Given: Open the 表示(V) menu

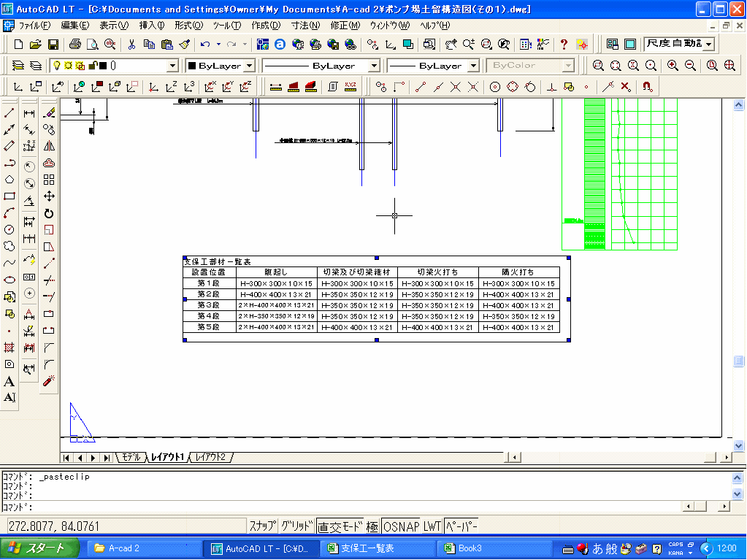Looking at the screenshot, I should (x=114, y=26).
